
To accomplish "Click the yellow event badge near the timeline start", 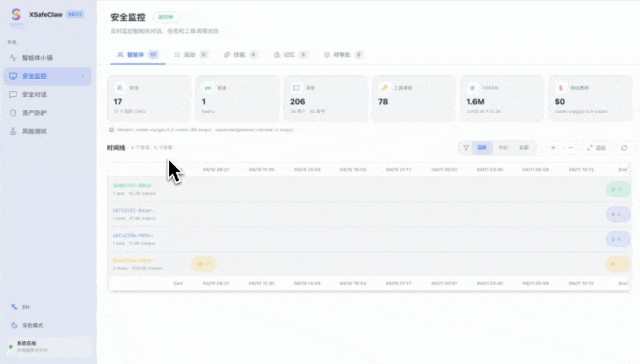I will [x=203, y=264].
